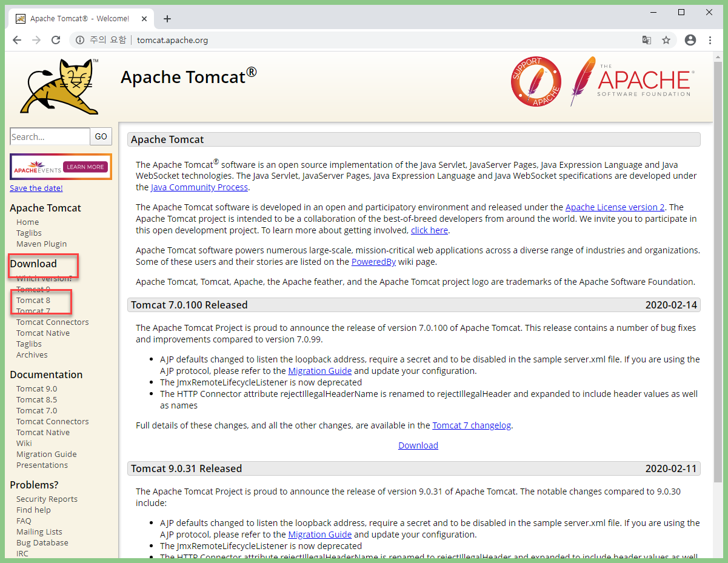
Task: Open Migration Guide link in Tomcat 9.0.31 news
Action: pyautogui.click(x=319, y=534)
